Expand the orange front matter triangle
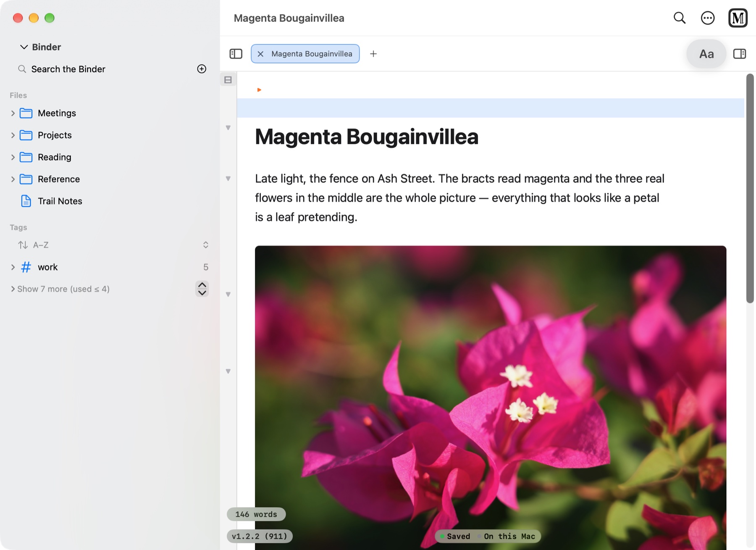Image resolution: width=756 pixels, height=550 pixels. pyautogui.click(x=259, y=89)
